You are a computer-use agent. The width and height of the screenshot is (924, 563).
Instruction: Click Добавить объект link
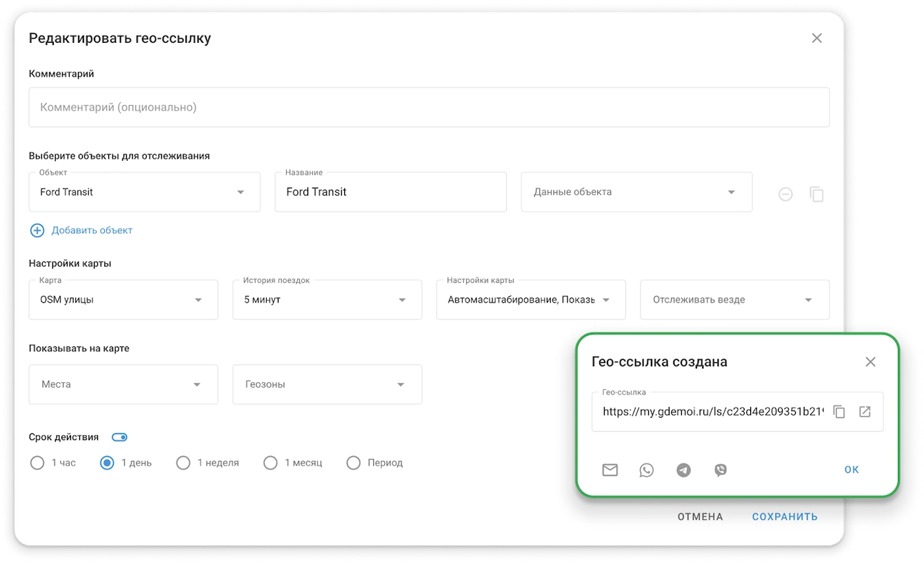coord(92,230)
